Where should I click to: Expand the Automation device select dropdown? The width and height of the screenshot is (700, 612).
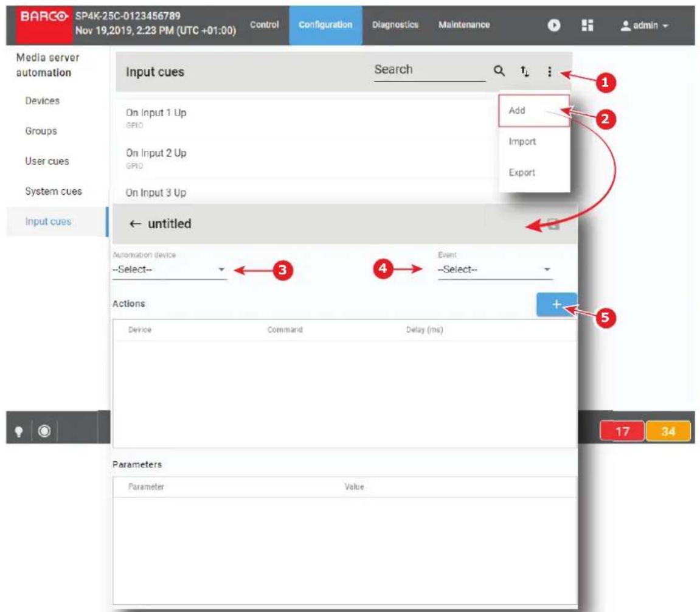coord(169,269)
